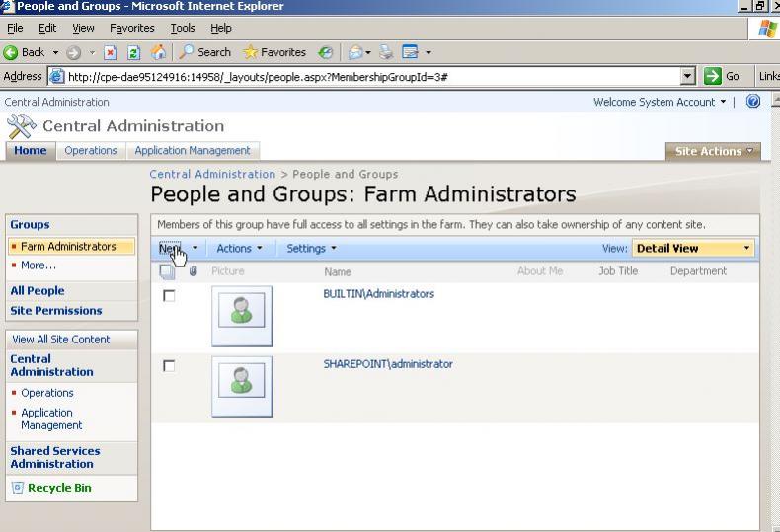Screen dimensions: 780x532
Task: Open the Forward button history dropdown
Action: coord(92,52)
